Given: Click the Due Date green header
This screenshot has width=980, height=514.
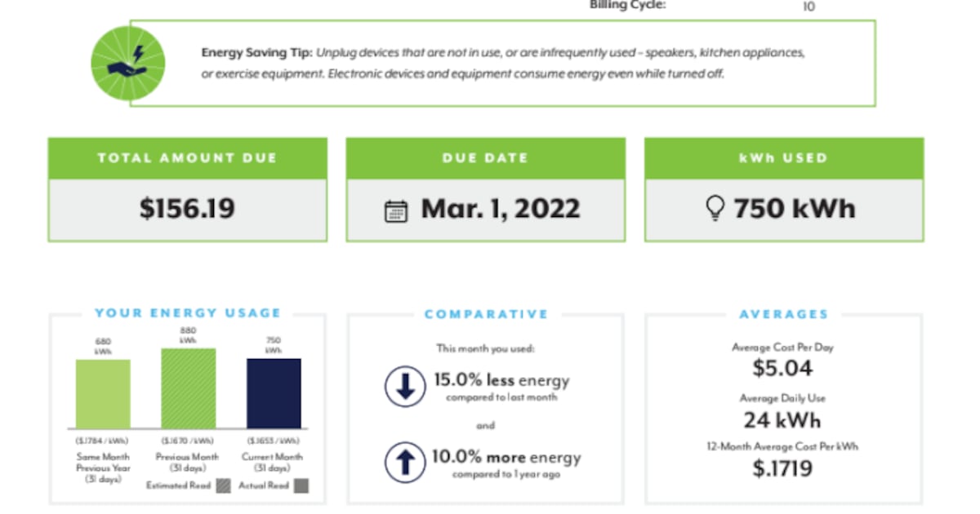Looking at the screenshot, I should [485, 158].
